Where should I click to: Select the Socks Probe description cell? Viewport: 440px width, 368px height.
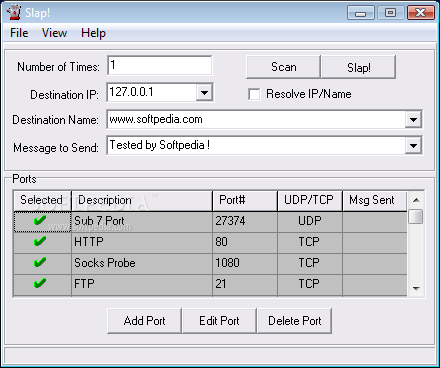click(142, 264)
